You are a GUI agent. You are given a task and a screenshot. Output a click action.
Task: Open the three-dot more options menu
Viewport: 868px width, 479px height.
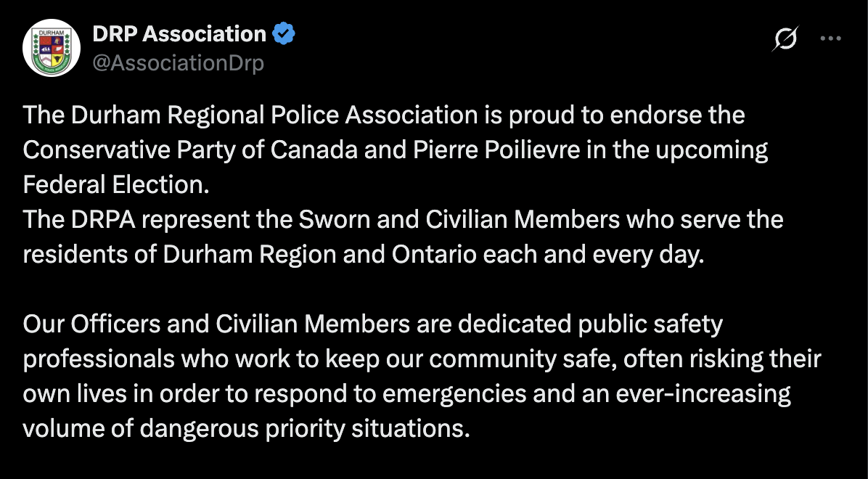[830, 38]
